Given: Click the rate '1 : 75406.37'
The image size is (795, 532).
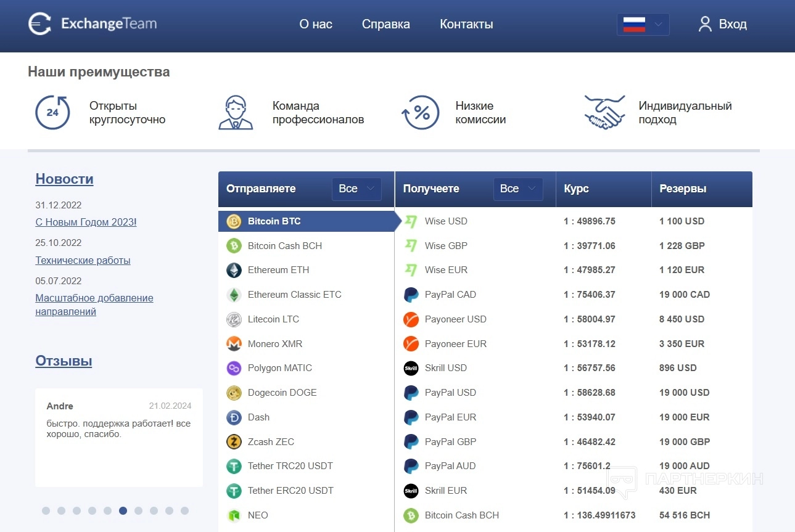Looking at the screenshot, I should pos(590,295).
